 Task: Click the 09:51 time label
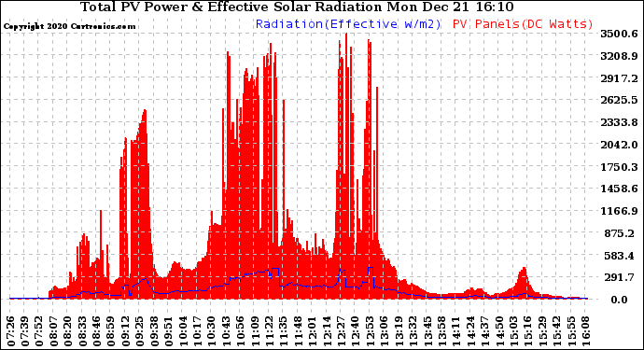(168, 331)
